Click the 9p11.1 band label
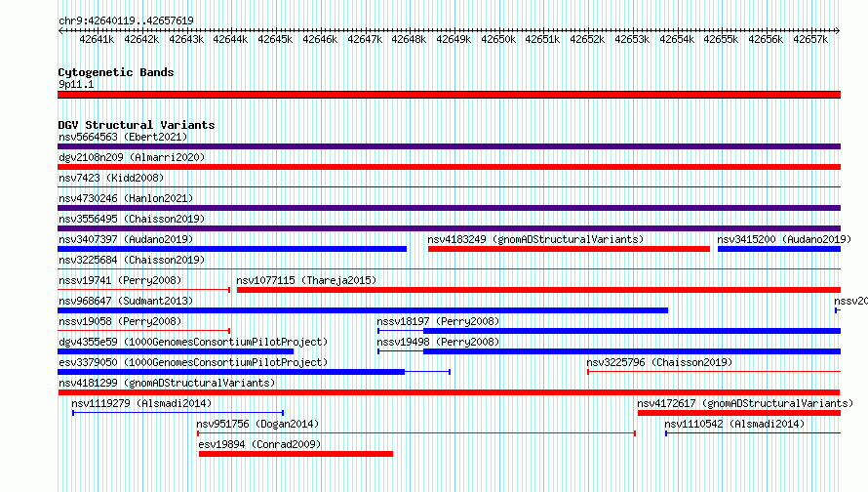 pos(76,84)
